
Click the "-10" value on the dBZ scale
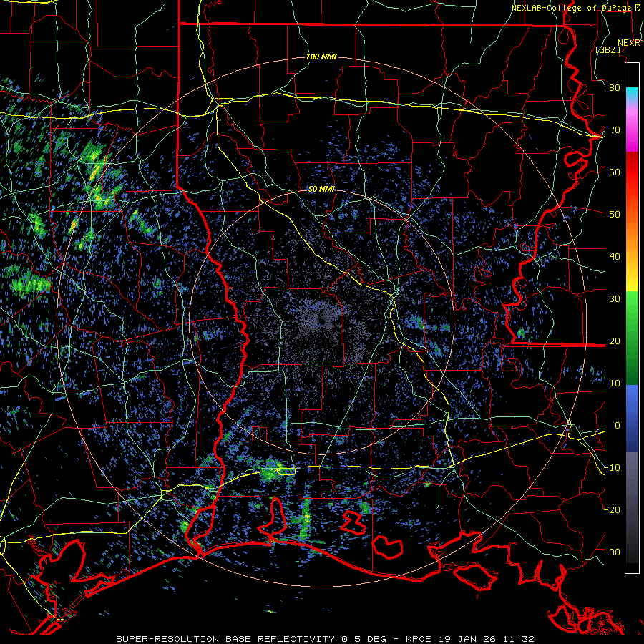612,468
